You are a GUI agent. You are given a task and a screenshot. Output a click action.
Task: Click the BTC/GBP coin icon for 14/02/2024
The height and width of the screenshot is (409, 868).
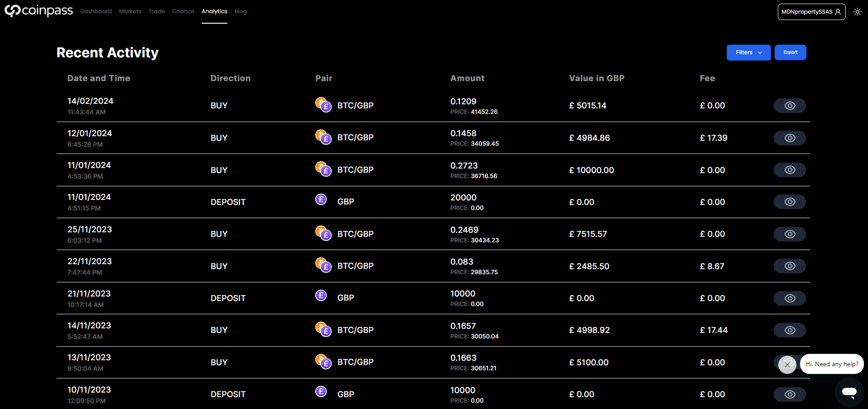[324, 105]
